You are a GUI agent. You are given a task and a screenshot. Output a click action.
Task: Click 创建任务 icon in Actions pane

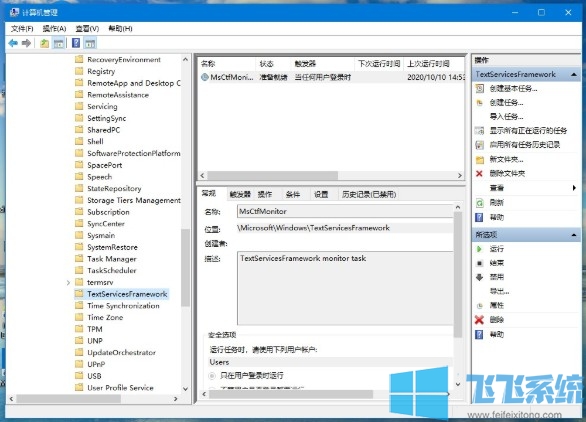479,103
